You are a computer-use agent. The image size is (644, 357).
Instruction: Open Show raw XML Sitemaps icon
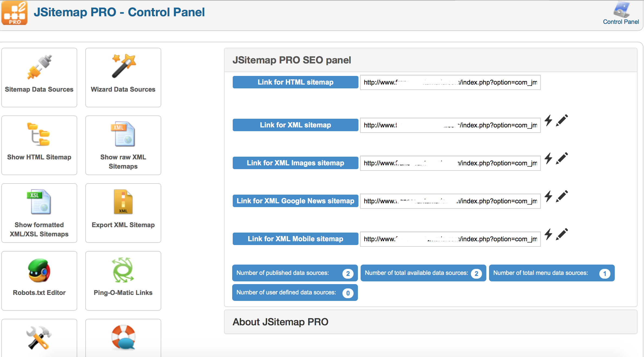(x=123, y=134)
